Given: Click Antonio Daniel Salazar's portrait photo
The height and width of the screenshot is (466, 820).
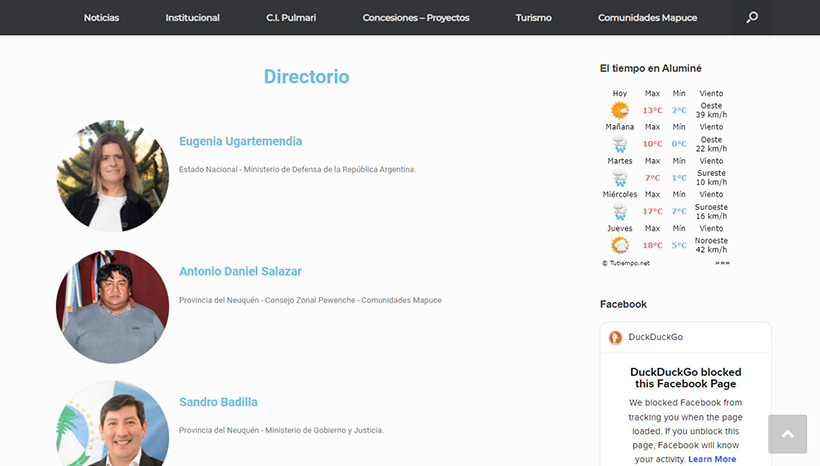Looking at the screenshot, I should pos(112,306).
